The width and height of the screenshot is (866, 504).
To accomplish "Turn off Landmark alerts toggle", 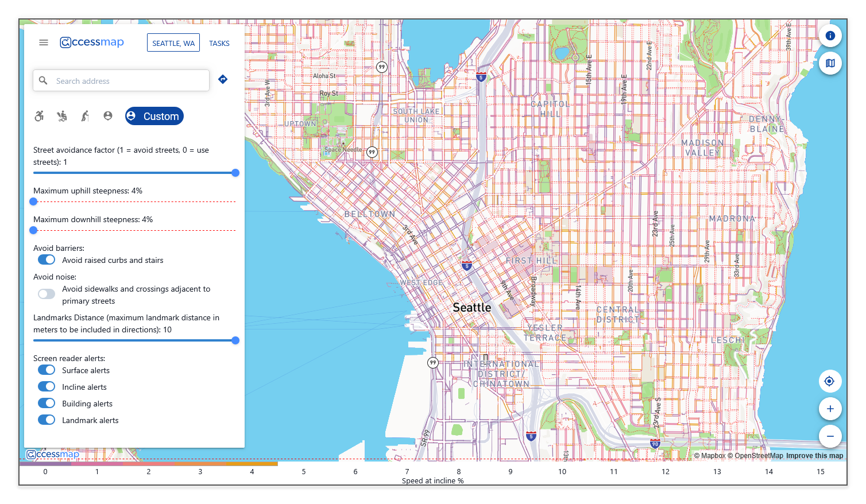I will [47, 420].
